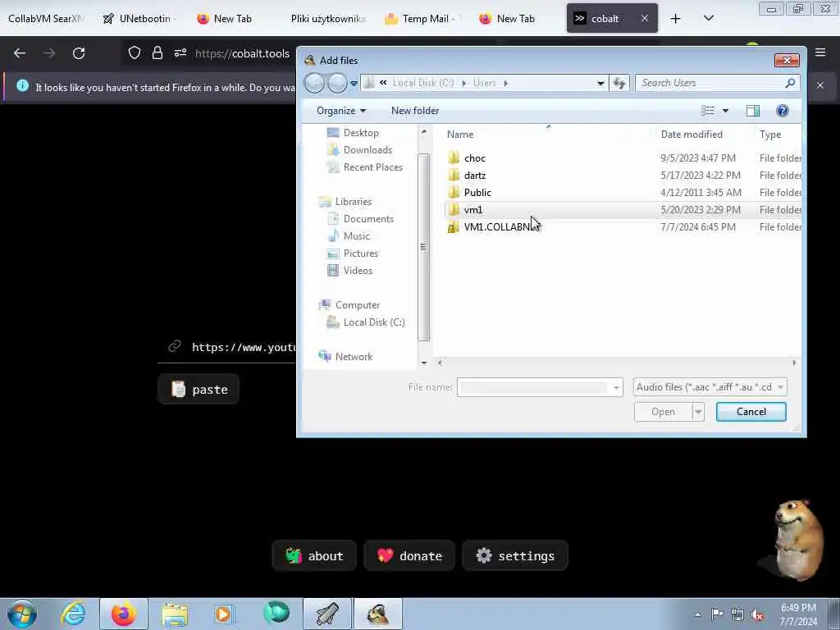Expand the Open button split arrow

coord(698,412)
